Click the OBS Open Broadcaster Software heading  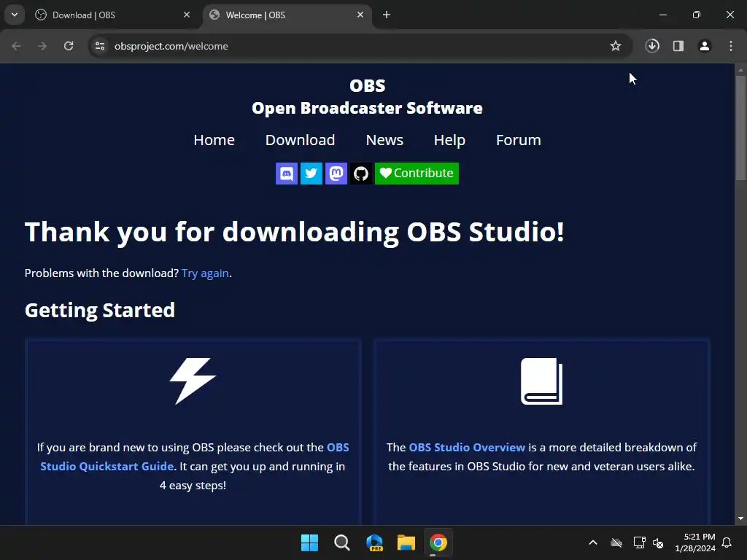368,97
